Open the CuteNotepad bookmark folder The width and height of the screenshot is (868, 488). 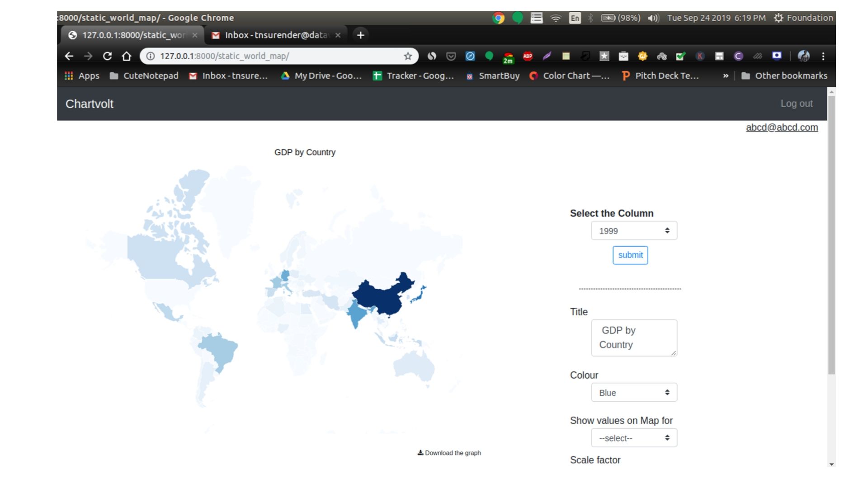coord(144,76)
